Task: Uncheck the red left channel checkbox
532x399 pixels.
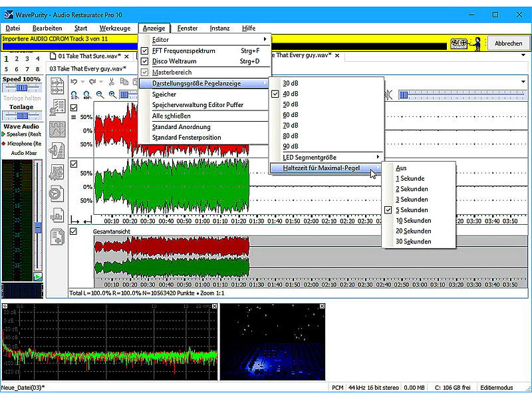Action: click(74, 108)
